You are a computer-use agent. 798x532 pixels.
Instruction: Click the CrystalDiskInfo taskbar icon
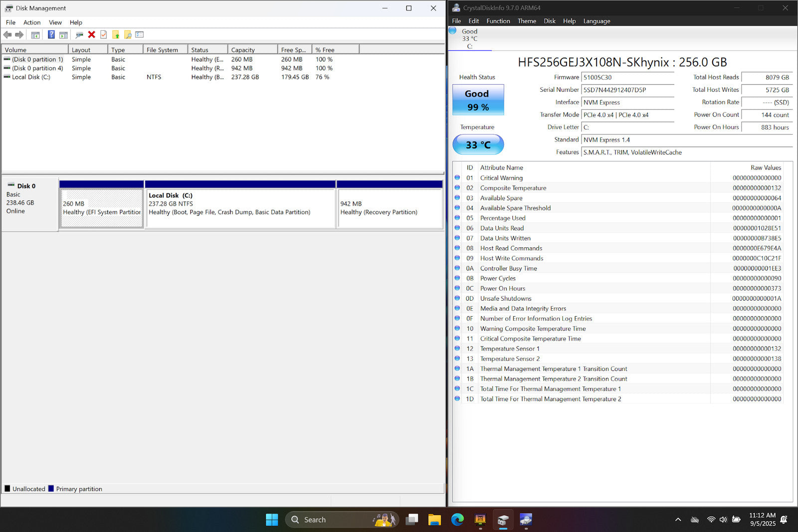[x=526, y=520]
